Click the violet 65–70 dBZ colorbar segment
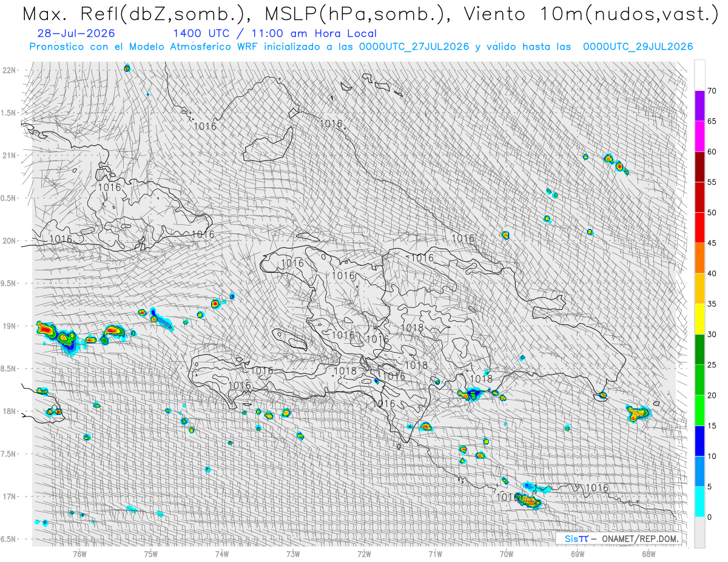Image resolution: width=728 pixels, height=562 pixels. tap(699, 106)
